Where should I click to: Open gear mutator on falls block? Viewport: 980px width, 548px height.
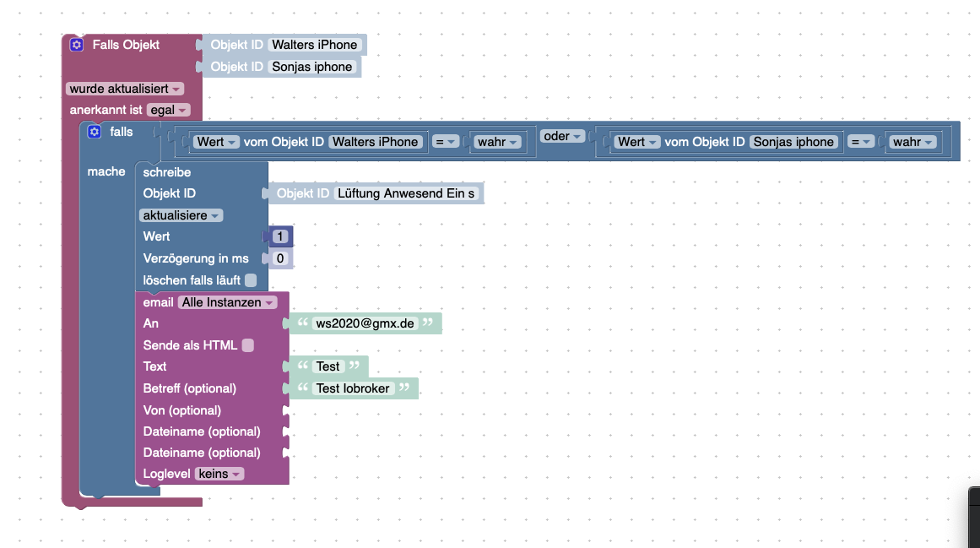coord(95,131)
